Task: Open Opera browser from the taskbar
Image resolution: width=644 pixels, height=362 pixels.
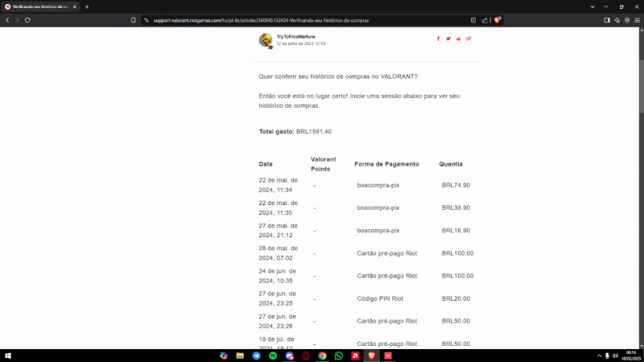Action: coord(306,356)
